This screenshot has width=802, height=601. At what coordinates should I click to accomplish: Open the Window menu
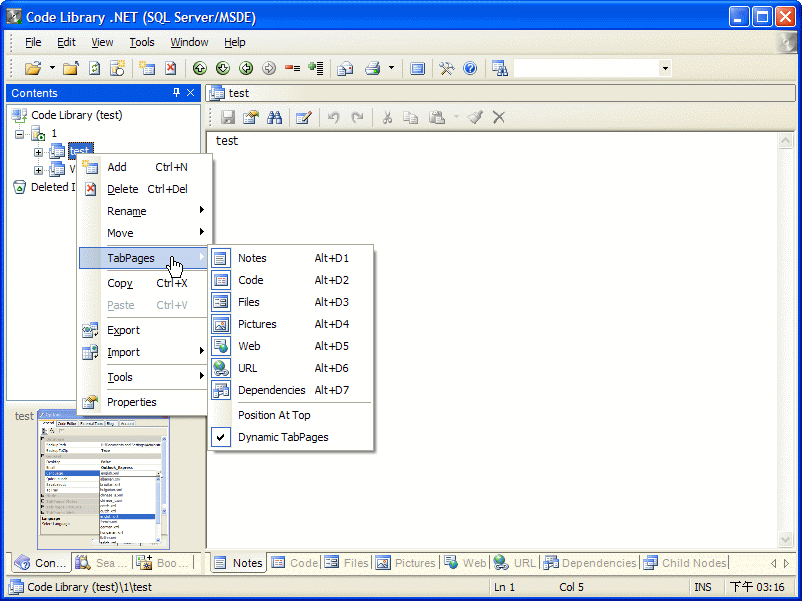[x=189, y=42]
